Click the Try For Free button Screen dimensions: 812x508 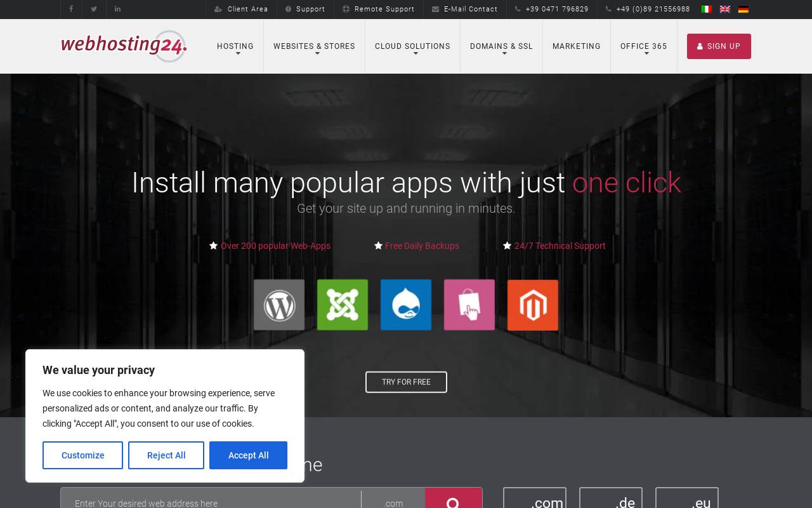click(x=406, y=382)
